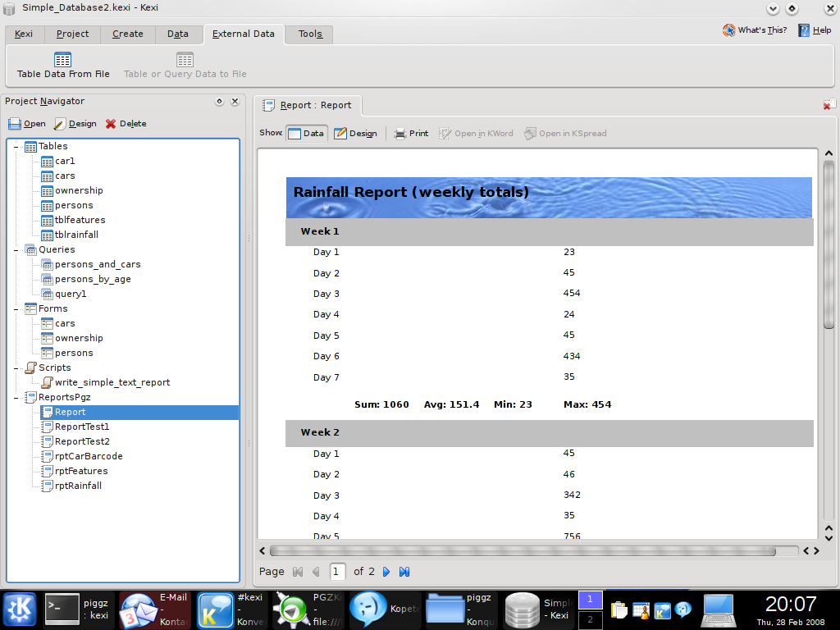The width and height of the screenshot is (840, 630).
Task: Select the write_simple_text_report script
Action: point(112,382)
